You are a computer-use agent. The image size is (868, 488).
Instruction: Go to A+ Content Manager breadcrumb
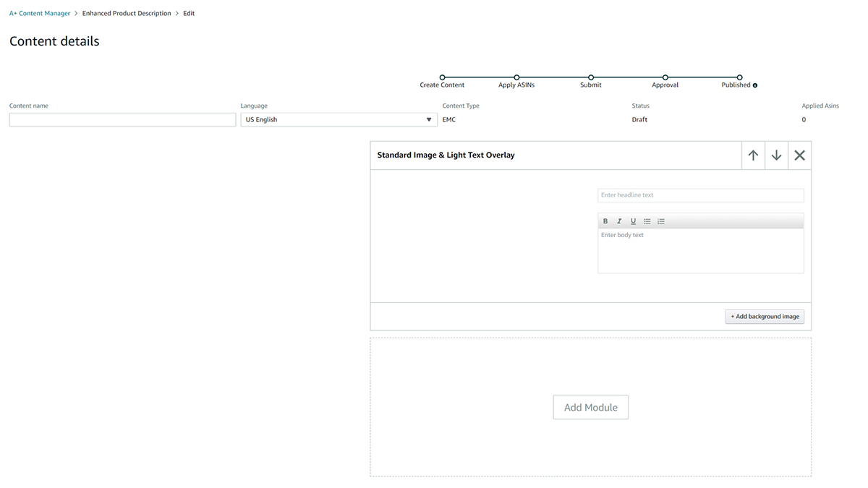[40, 13]
